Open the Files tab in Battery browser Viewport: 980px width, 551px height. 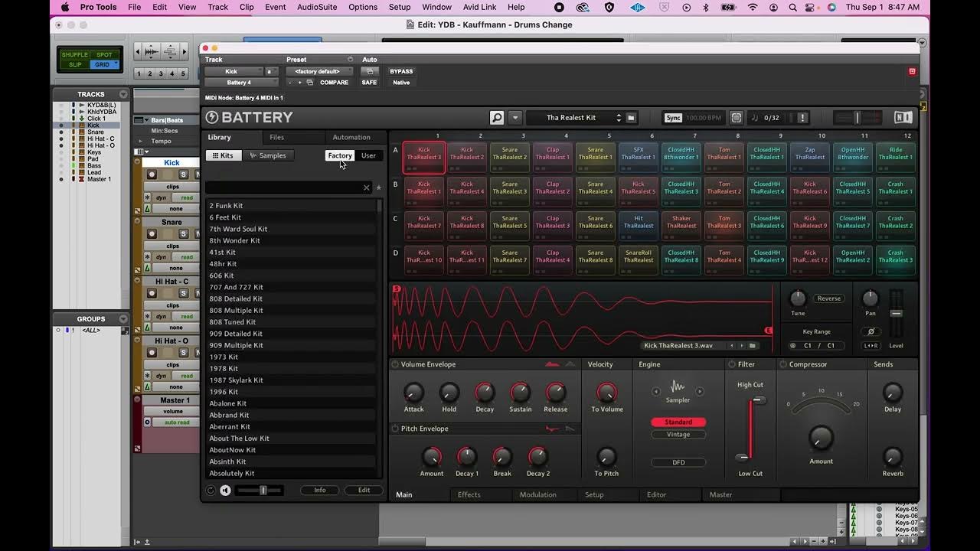click(x=277, y=137)
